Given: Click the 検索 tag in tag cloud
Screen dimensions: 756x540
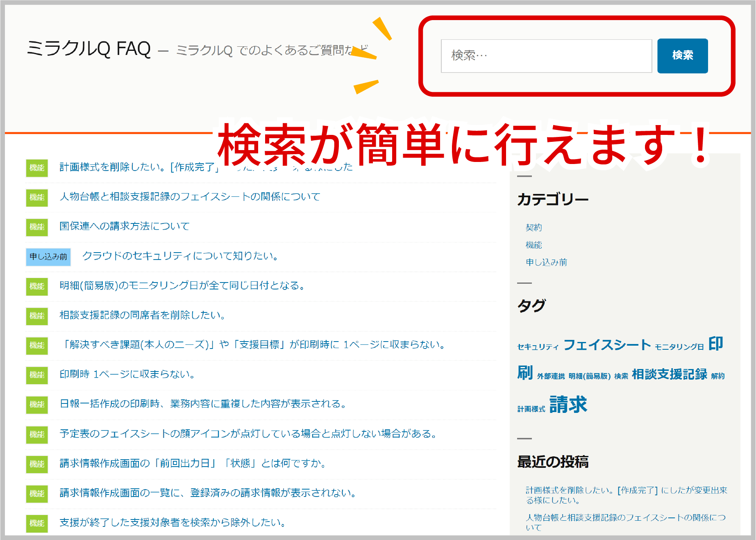Looking at the screenshot, I should [621, 376].
